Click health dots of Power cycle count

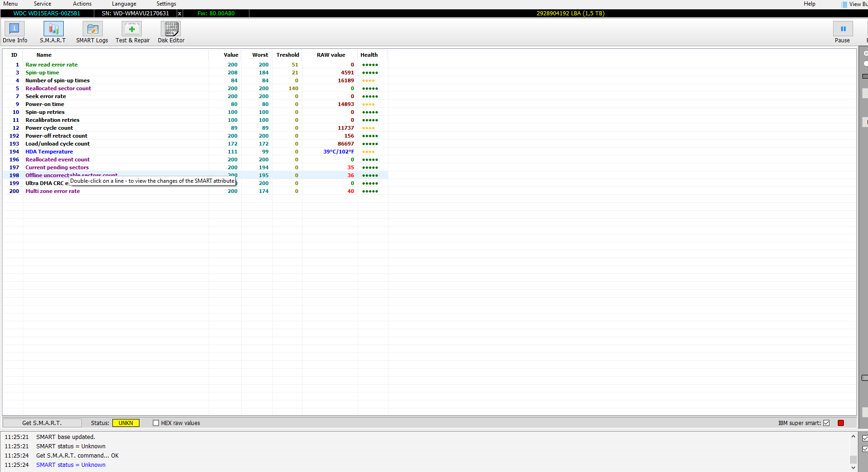pyautogui.click(x=368, y=128)
